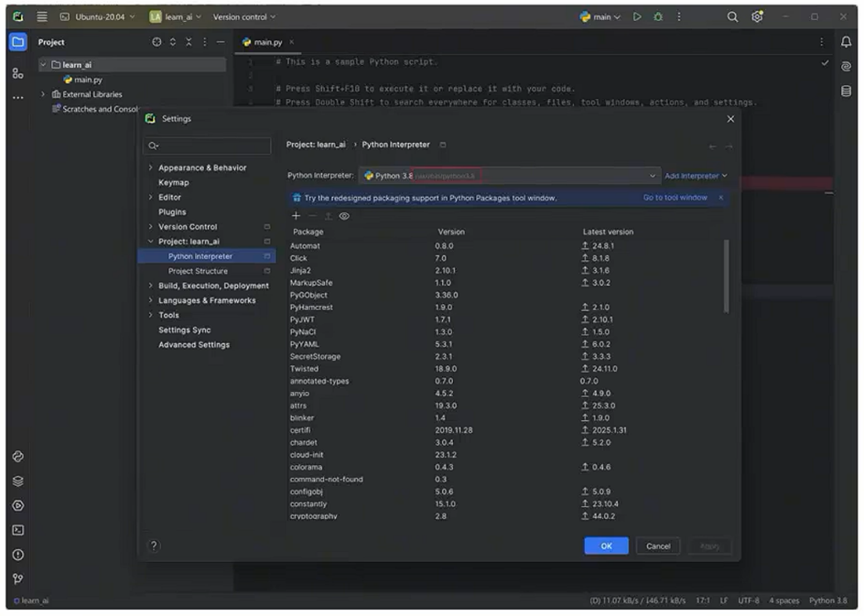
Task: Open the Ubuntu-20.04 dropdown
Action: coord(98,16)
